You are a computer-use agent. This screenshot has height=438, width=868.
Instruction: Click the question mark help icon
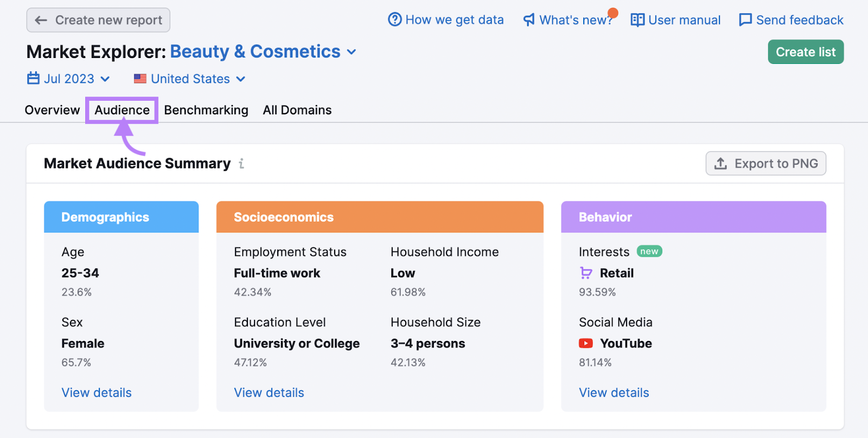point(394,20)
